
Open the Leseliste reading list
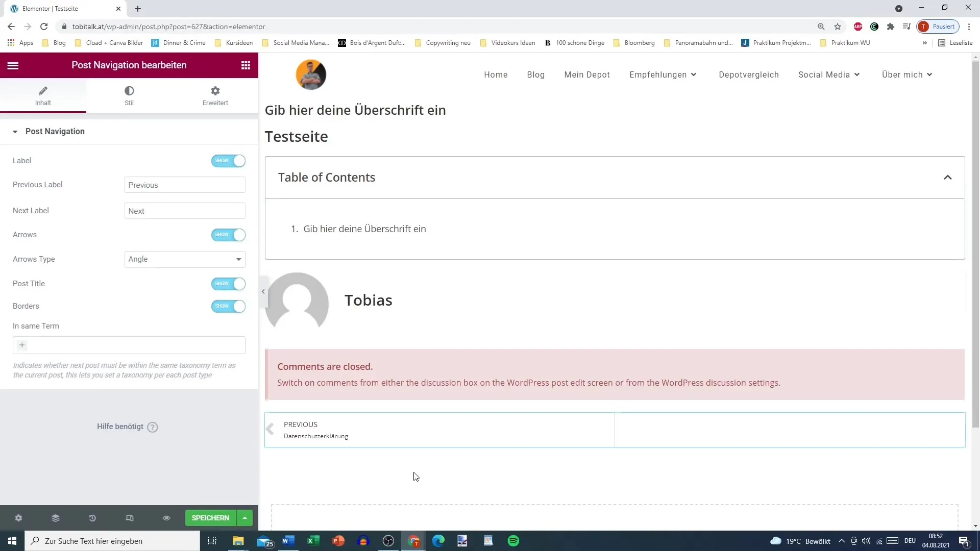pyautogui.click(x=955, y=43)
